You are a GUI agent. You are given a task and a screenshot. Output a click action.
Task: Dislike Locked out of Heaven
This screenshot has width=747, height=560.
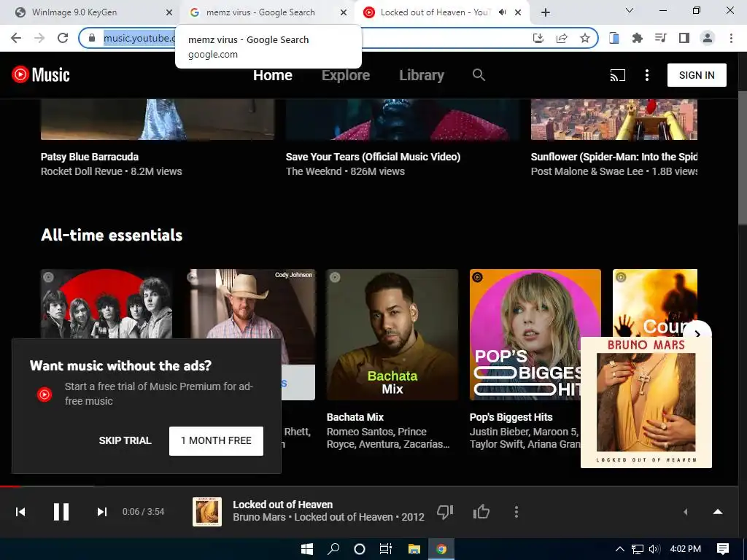click(x=445, y=512)
